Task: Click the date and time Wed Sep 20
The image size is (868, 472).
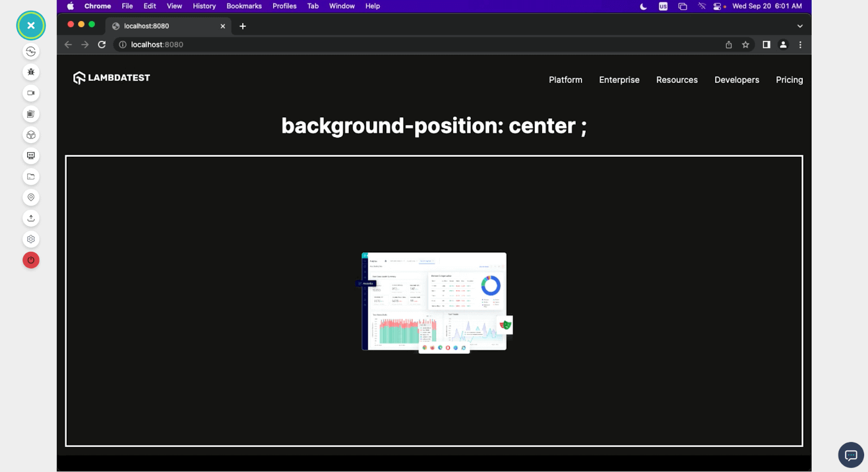Action: [767, 6]
